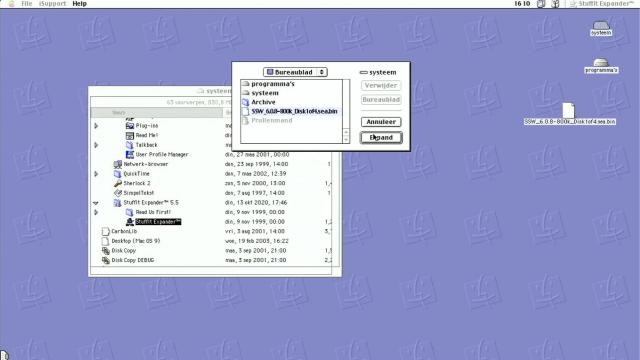This screenshot has width=640, height=360.
Task: Click the Expand button
Action: (381, 138)
